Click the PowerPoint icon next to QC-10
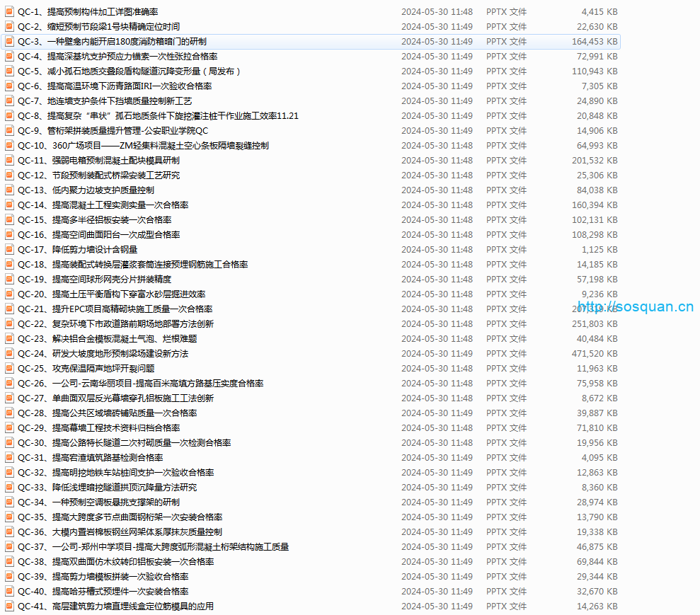The width and height of the screenshot is (700, 615). coord(8,145)
